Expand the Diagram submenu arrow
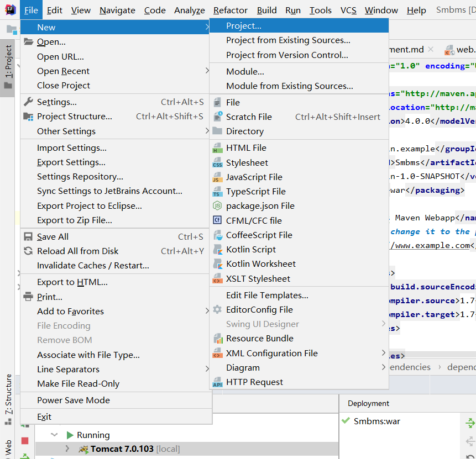Image resolution: width=476 pixels, height=459 pixels. [x=384, y=367]
